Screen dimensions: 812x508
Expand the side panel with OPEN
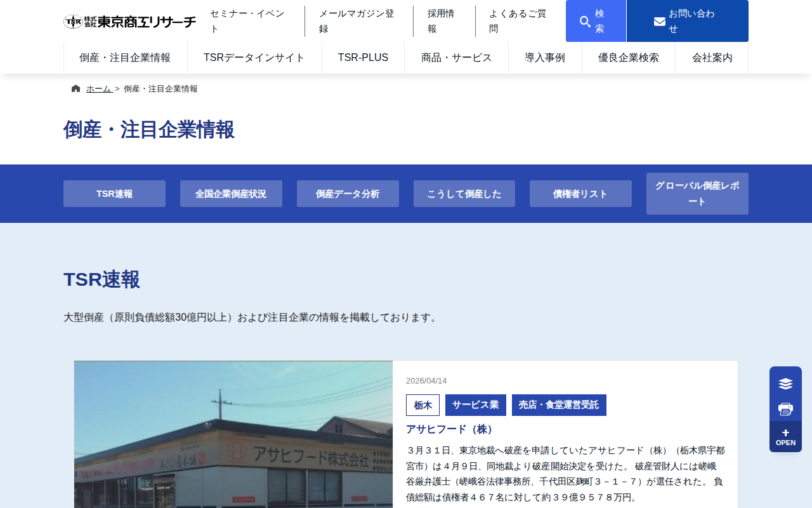pyautogui.click(x=785, y=437)
